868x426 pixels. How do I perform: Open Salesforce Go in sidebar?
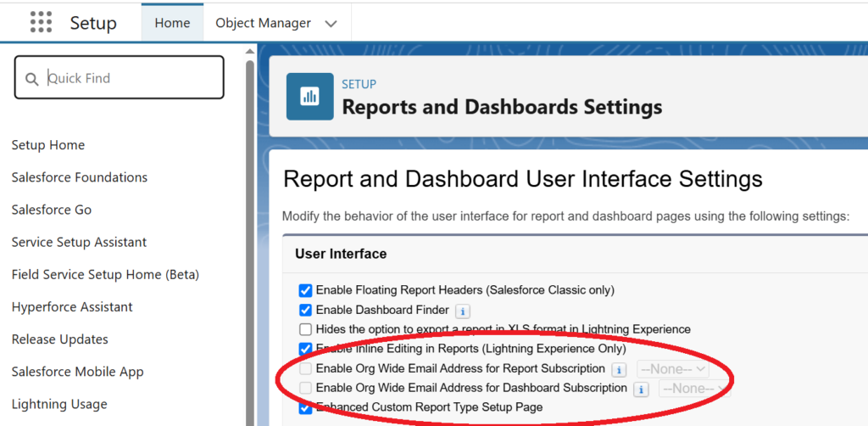(x=52, y=210)
